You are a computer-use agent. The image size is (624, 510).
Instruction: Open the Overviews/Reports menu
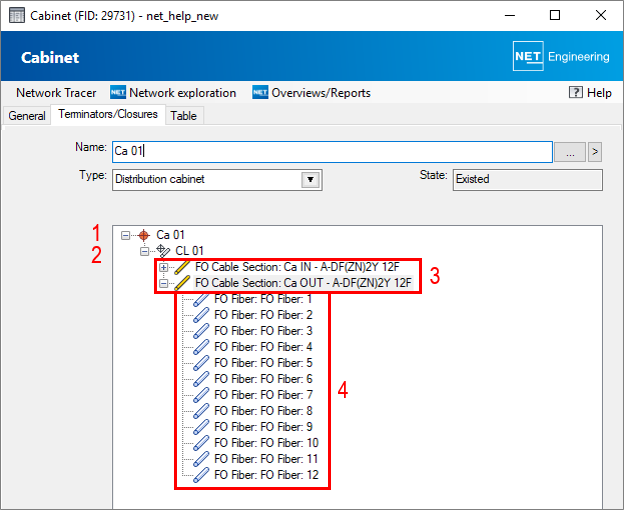pyautogui.click(x=312, y=93)
